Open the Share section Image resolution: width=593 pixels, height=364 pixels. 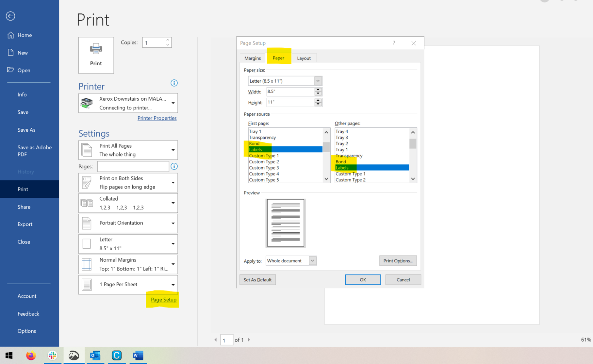(x=24, y=207)
